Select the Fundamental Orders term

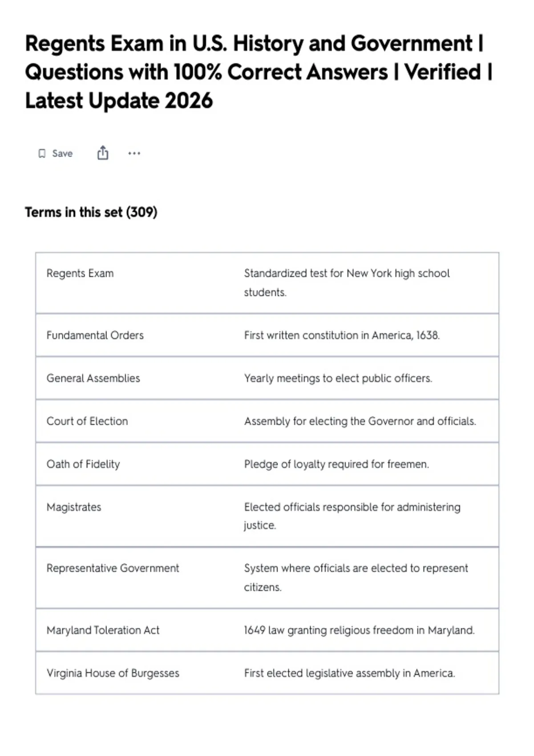95,335
